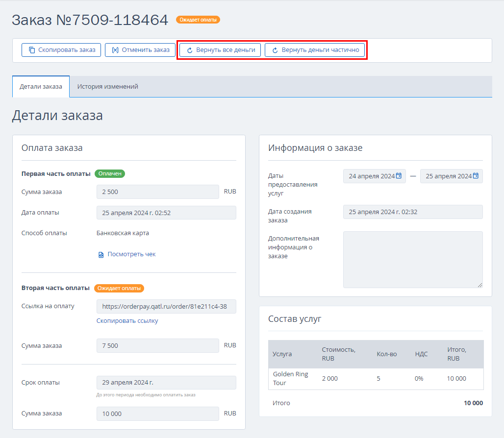Click the Кол-во column header
The width and height of the screenshot is (504, 438).
[x=387, y=354]
